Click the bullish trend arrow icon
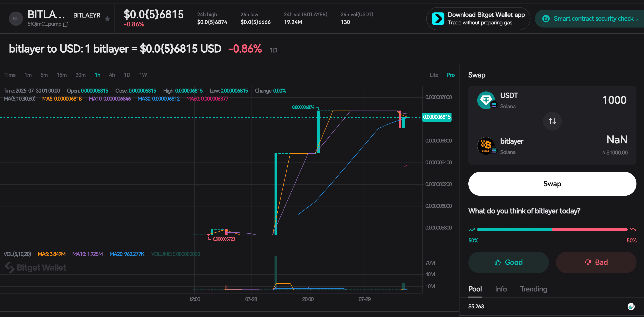The height and width of the screenshot is (317, 644). [x=472, y=230]
